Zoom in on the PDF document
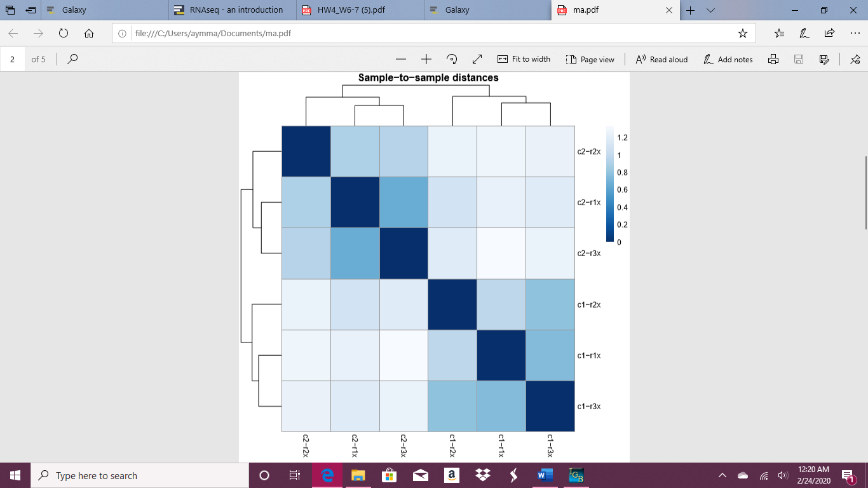This screenshot has height=488, width=868. (426, 59)
